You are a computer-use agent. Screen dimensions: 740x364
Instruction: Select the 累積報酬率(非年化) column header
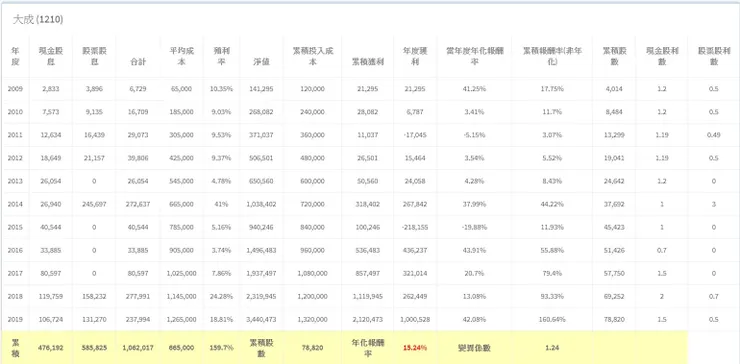[552, 57]
